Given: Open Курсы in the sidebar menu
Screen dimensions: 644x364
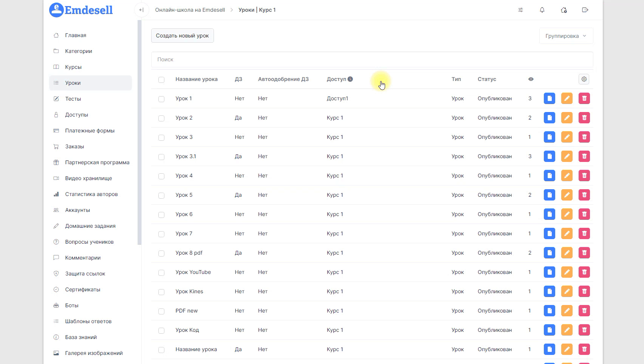Looking at the screenshot, I should pos(73,67).
